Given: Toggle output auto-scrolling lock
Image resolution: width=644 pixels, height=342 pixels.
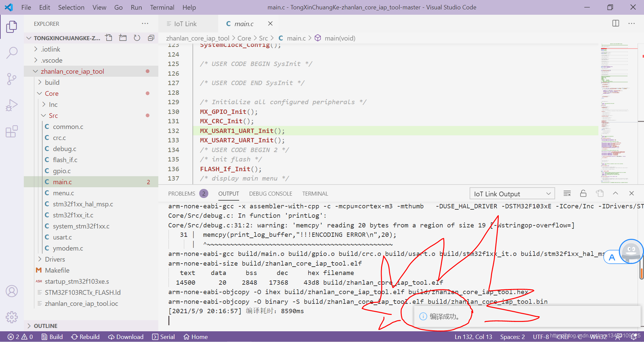Looking at the screenshot, I should coord(583,193).
